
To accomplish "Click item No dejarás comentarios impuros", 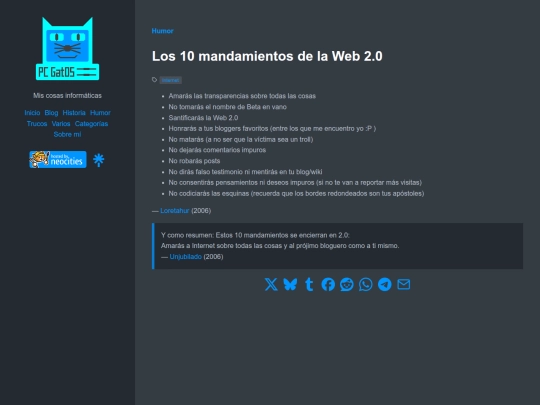I will 217,150.
